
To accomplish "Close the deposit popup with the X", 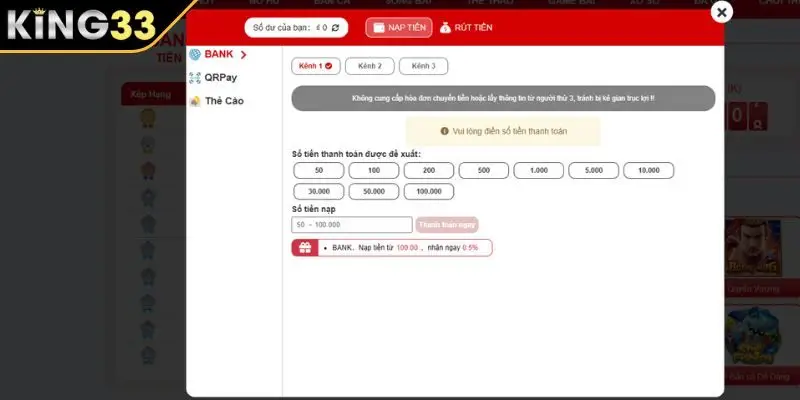I will click(x=722, y=12).
